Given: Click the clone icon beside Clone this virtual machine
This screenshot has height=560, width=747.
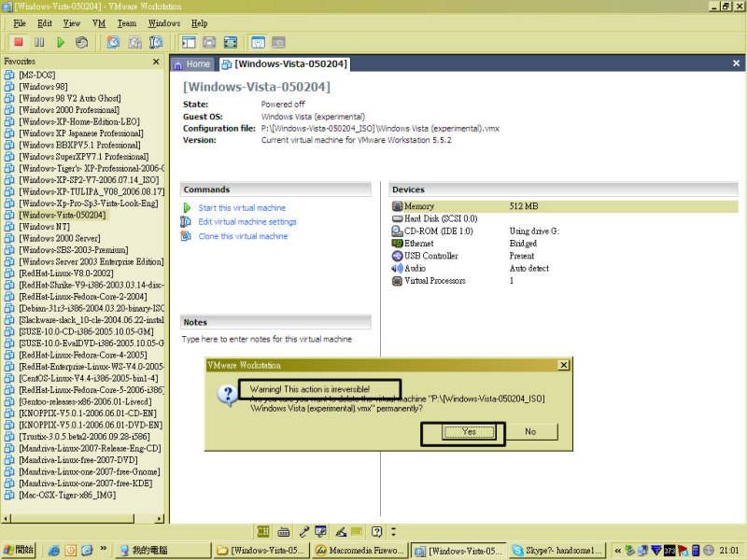Looking at the screenshot, I should click(186, 236).
